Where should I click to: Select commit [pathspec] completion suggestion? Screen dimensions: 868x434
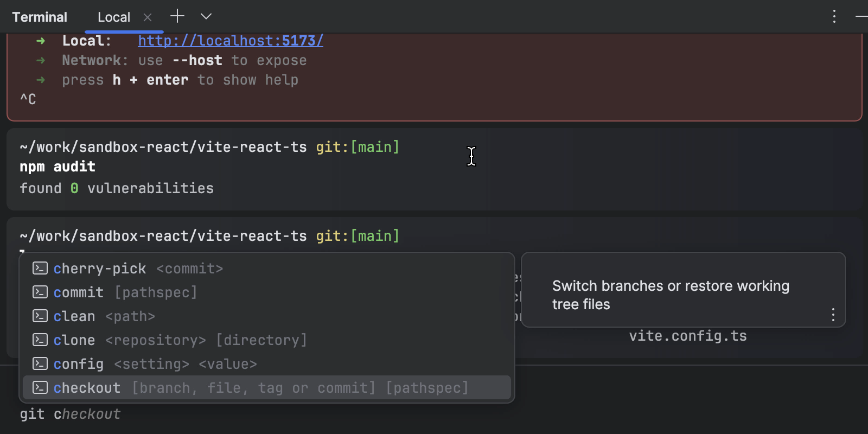pyautogui.click(x=266, y=292)
